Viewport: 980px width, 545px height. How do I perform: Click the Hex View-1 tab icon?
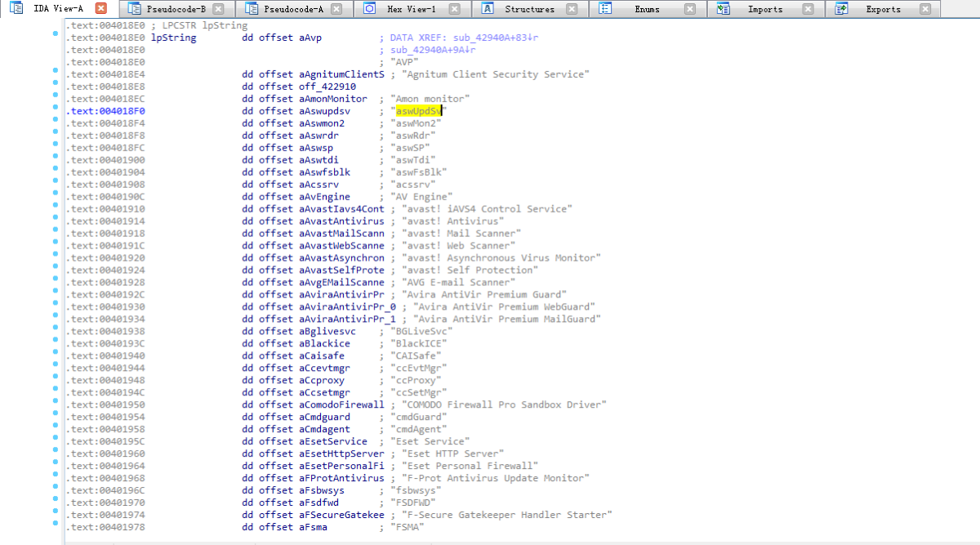point(369,9)
